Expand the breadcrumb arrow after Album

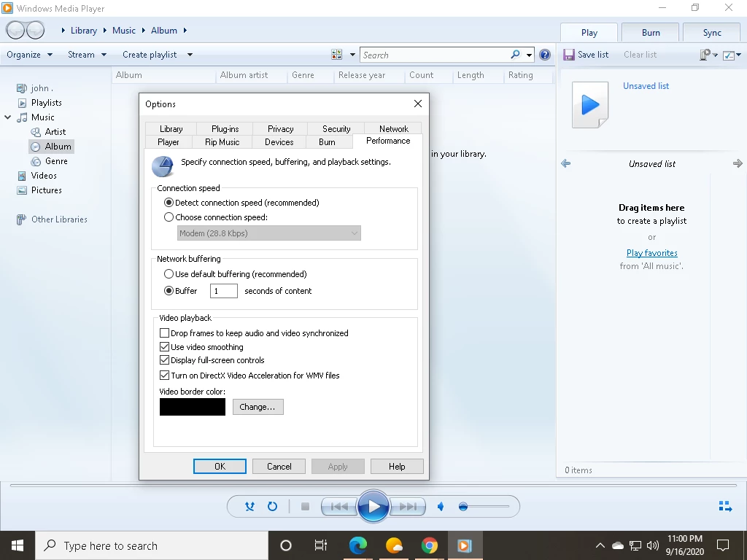click(185, 31)
